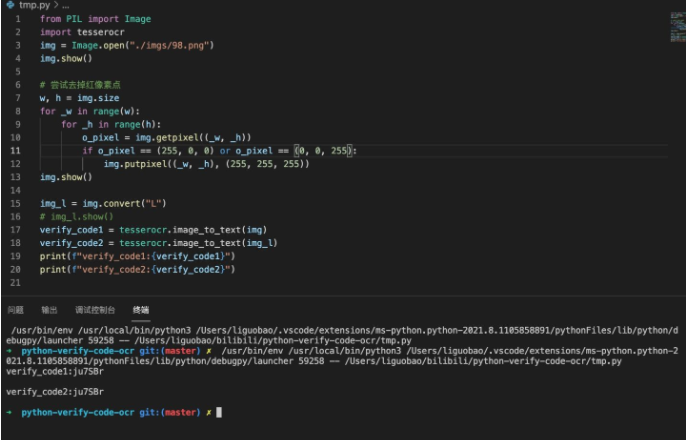This screenshot has width=686, height=440.
Task: Click verify_code2:ju7SBr output in terminal
Action: click(41, 391)
